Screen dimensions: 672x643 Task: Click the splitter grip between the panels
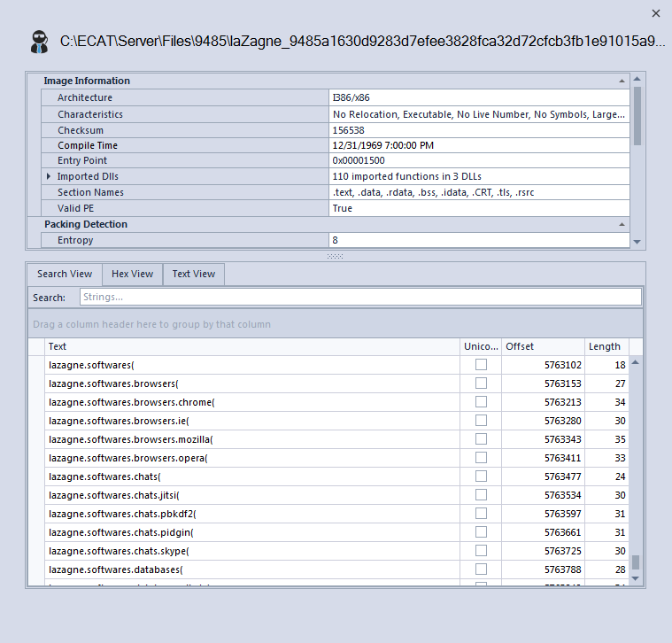click(335, 256)
